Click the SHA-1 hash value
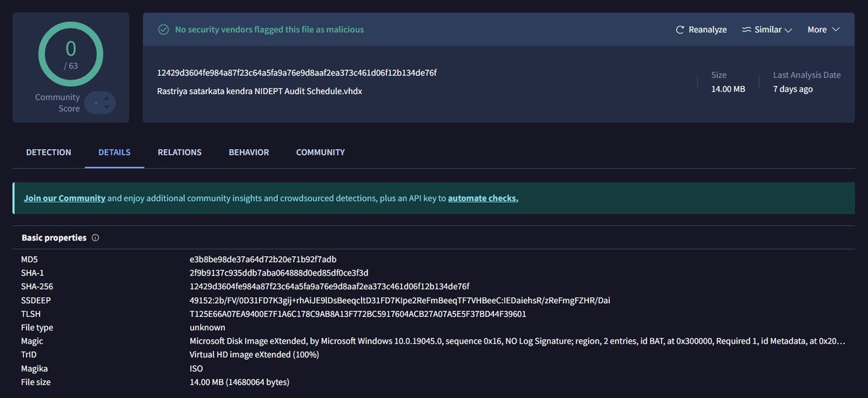 (279, 273)
